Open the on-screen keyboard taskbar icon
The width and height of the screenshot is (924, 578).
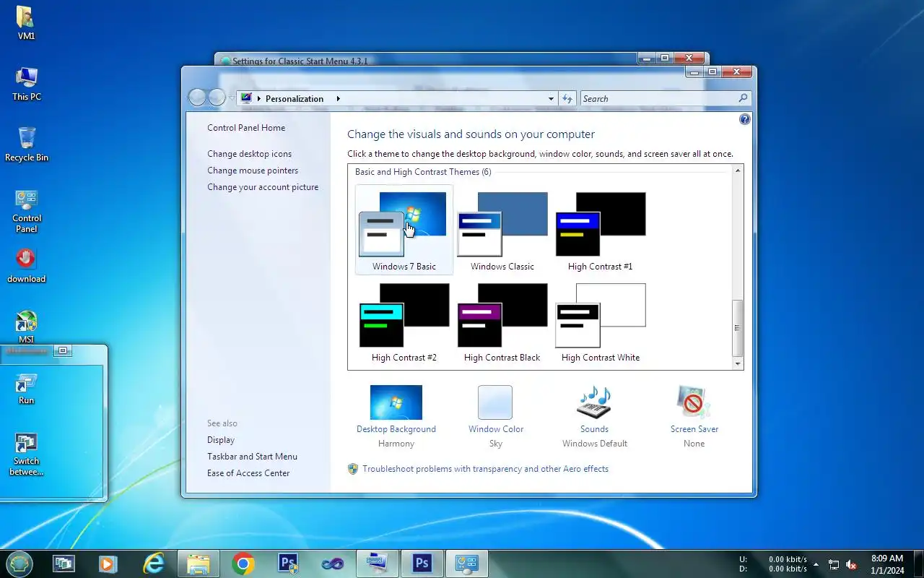pyautogui.click(x=378, y=564)
